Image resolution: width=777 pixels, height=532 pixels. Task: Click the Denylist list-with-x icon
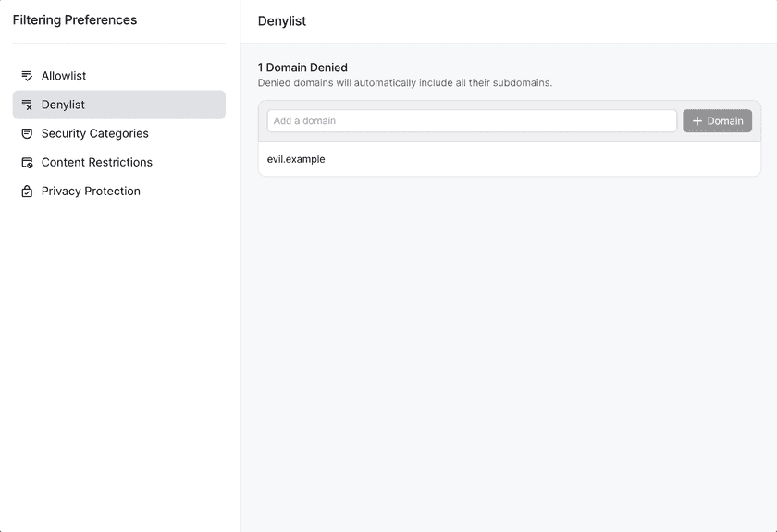point(27,105)
